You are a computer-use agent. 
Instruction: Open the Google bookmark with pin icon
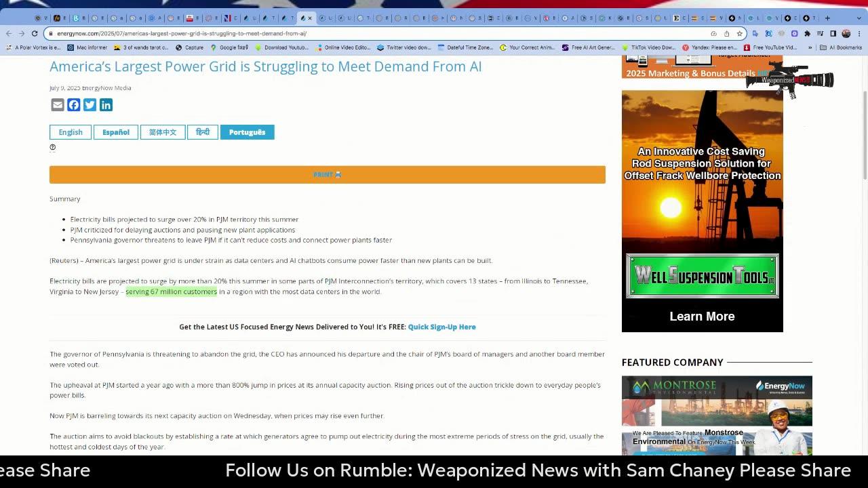229,47
